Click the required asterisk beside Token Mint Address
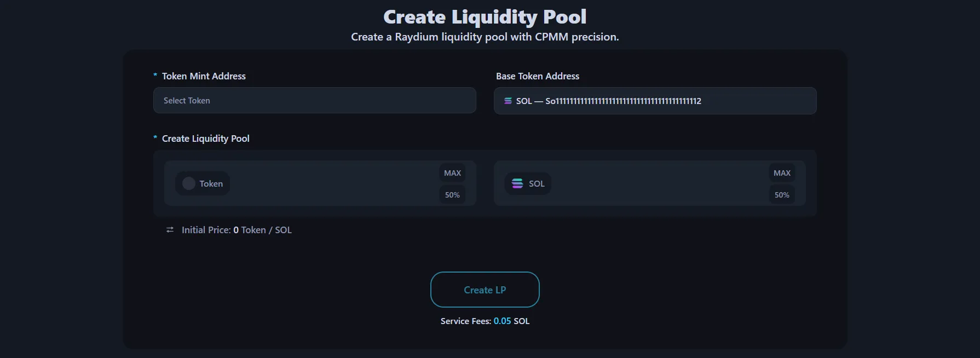This screenshot has height=358, width=980. click(155, 76)
